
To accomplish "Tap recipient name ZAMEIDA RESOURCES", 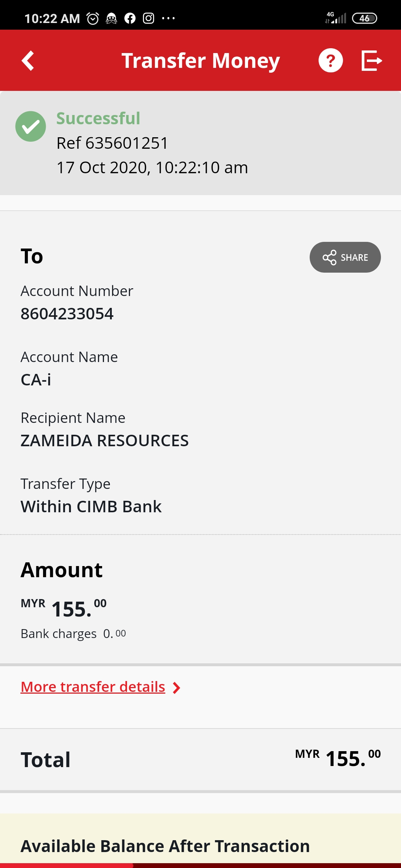I will pyautogui.click(x=105, y=441).
